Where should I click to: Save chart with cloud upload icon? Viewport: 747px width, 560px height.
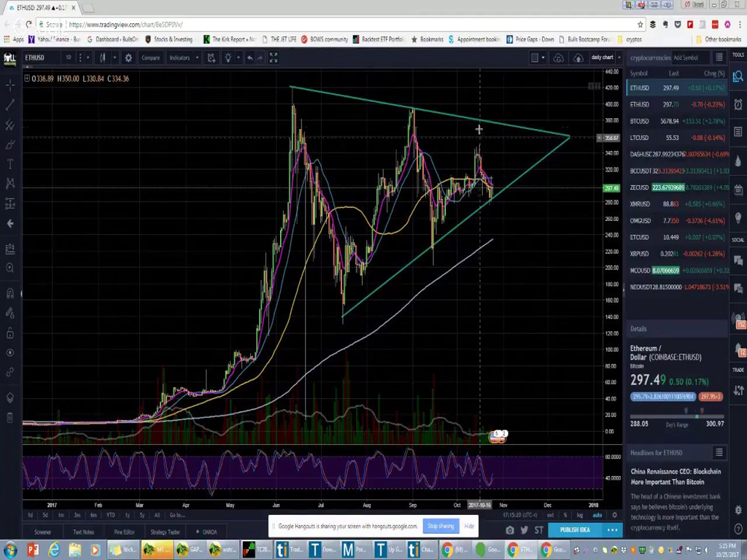tap(578, 58)
